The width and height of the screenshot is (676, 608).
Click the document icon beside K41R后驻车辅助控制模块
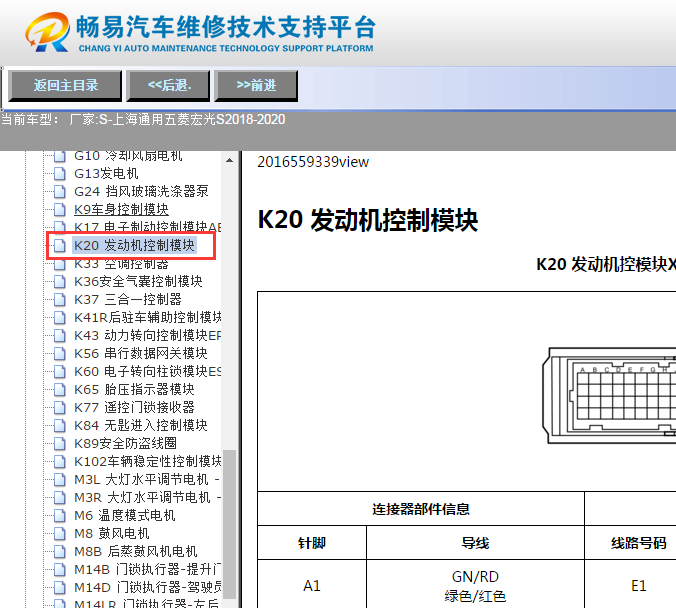pos(60,317)
